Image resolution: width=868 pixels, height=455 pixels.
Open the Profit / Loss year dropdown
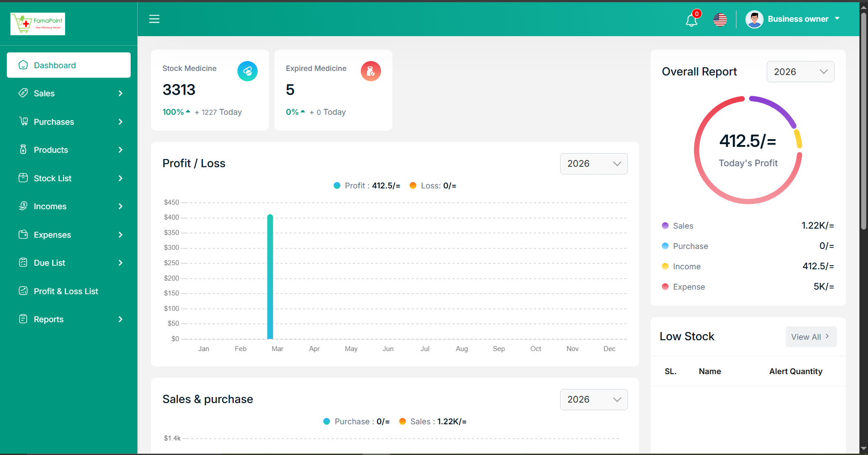click(594, 164)
